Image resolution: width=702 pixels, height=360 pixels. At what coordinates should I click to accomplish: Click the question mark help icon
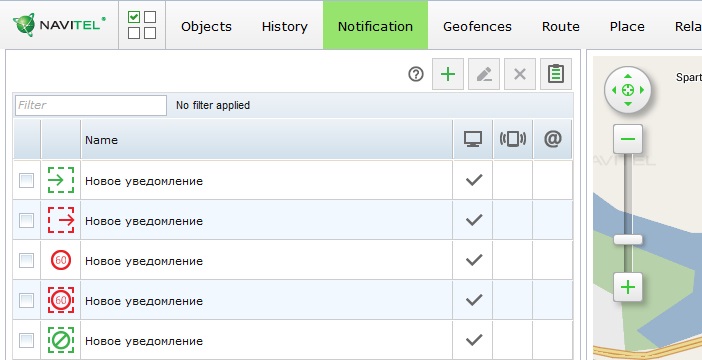tap(416, 74)
